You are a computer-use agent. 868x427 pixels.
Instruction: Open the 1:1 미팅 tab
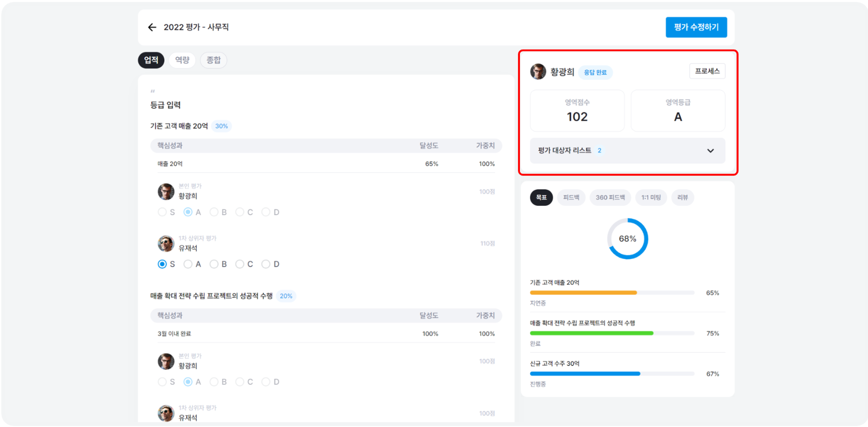pyautogui.click(x=651, y=198)
